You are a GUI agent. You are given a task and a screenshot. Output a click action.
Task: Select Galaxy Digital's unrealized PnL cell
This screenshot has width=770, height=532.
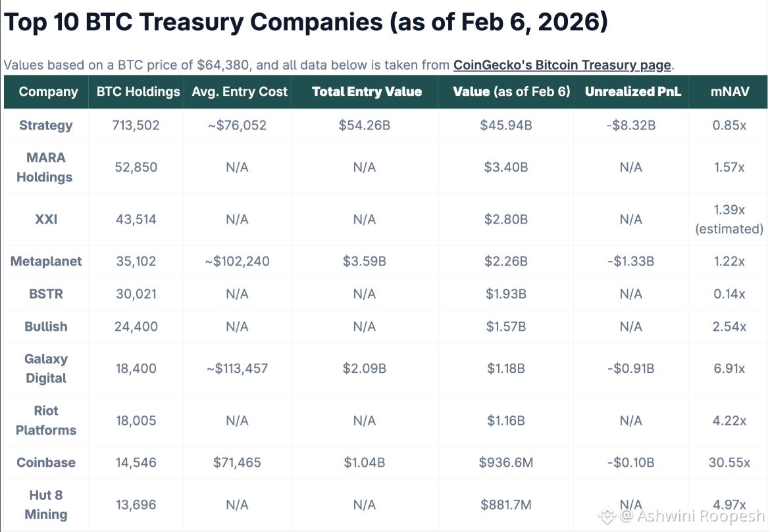(630, 368)
